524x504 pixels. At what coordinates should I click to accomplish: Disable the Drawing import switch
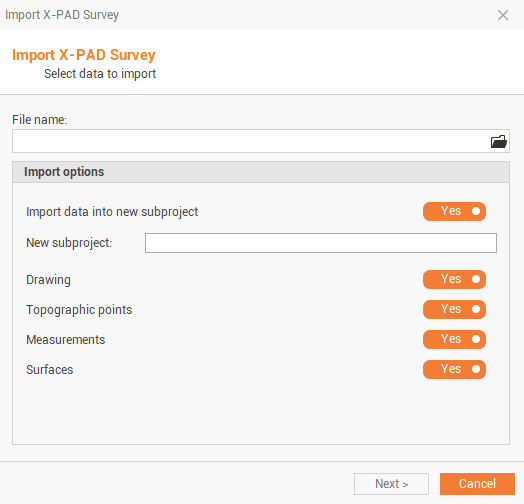point(454,279)
